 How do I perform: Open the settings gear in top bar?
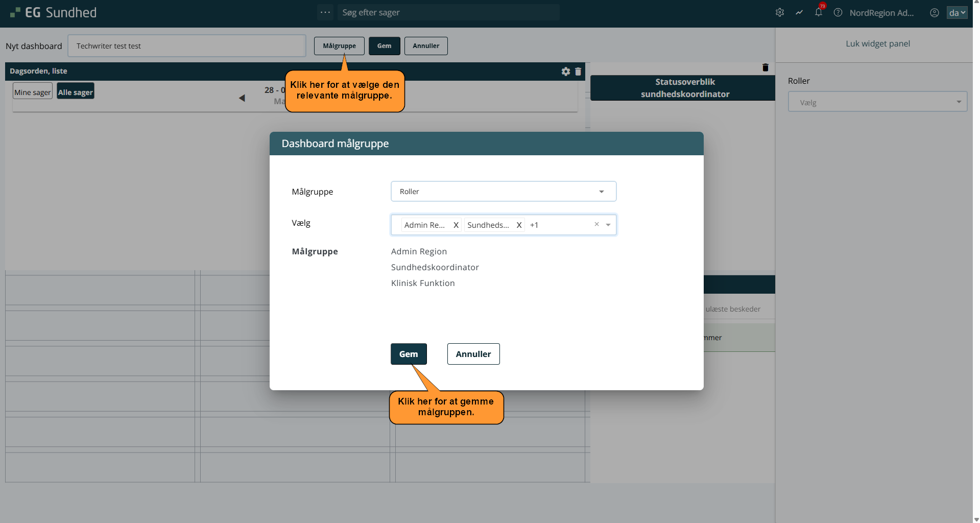tap(779, 13)
